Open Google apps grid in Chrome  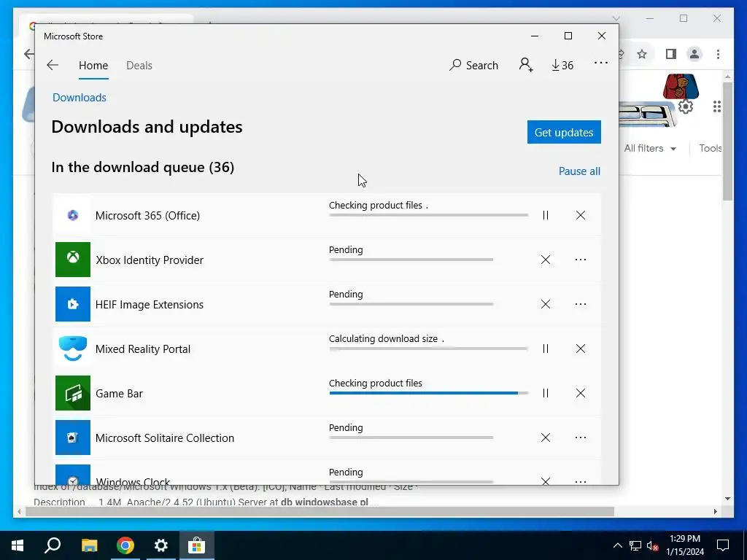click(717, 106)
